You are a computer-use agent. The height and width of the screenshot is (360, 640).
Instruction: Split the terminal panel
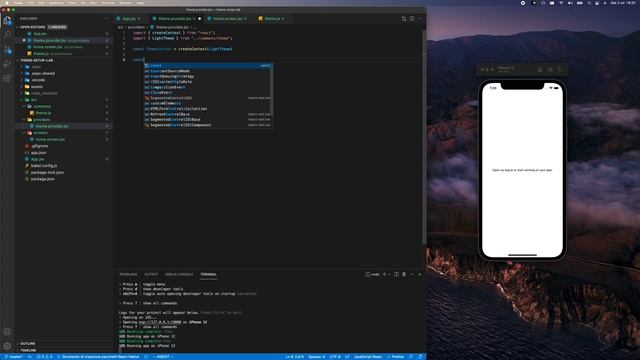point(396,274)
